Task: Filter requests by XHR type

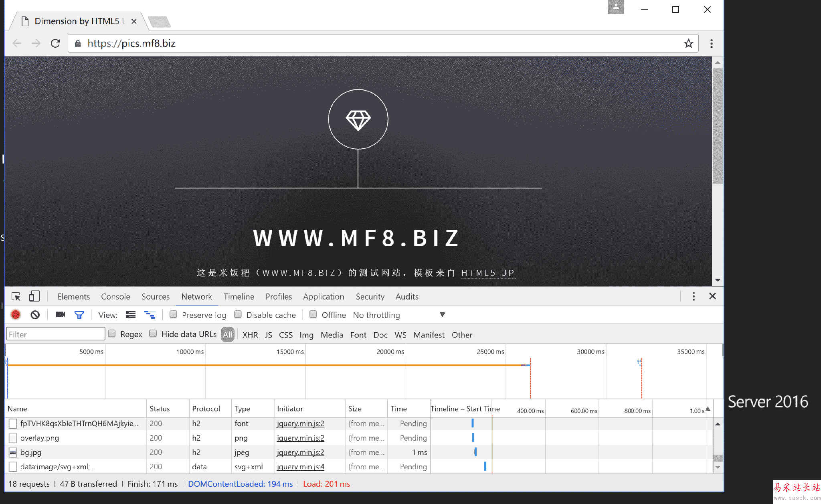Action: 250,335
